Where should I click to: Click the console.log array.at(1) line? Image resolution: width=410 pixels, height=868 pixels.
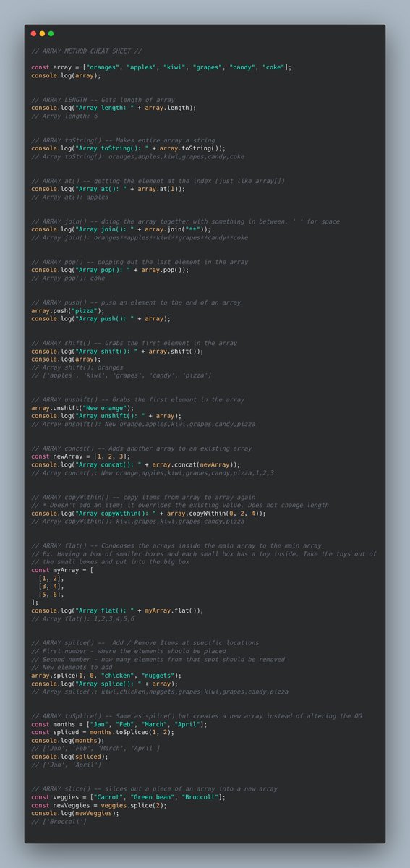(108, 189)
